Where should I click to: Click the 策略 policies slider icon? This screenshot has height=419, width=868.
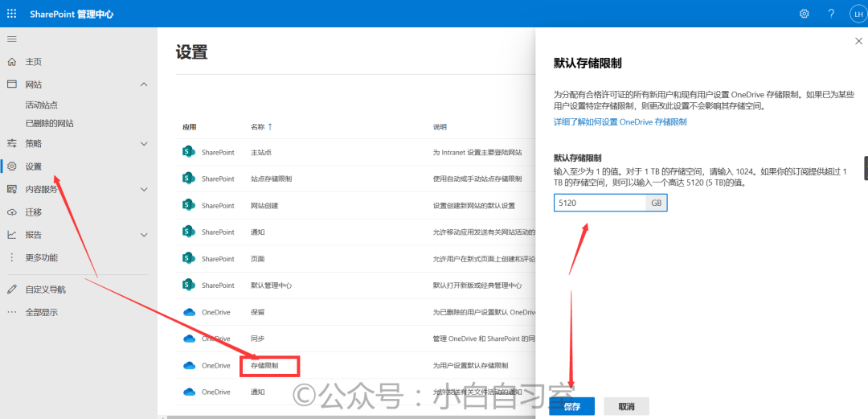click(x=11, y=143)
